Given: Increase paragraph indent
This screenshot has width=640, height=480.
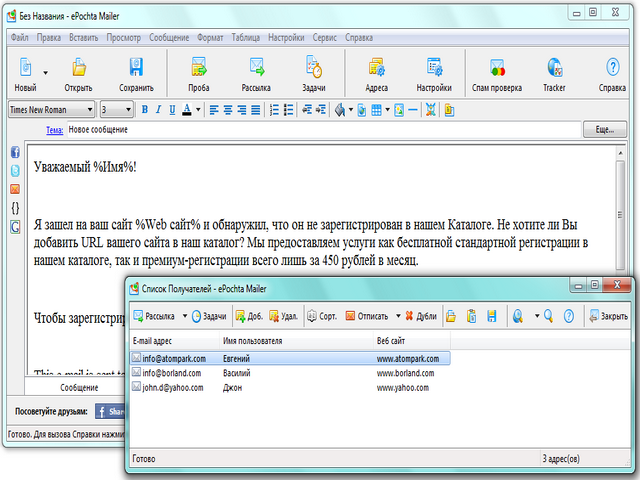Looking at the screenshot, I should (321, 109).
